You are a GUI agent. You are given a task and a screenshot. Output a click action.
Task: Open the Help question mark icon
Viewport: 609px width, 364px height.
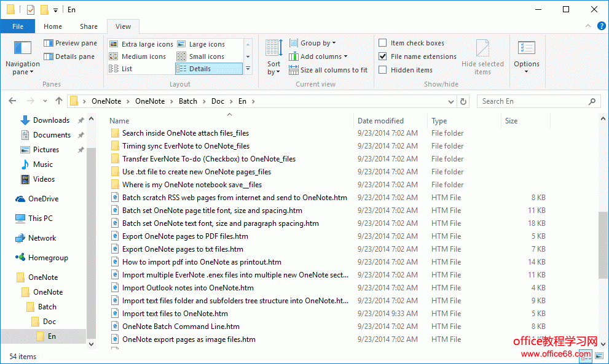click(x=600, y=26)
